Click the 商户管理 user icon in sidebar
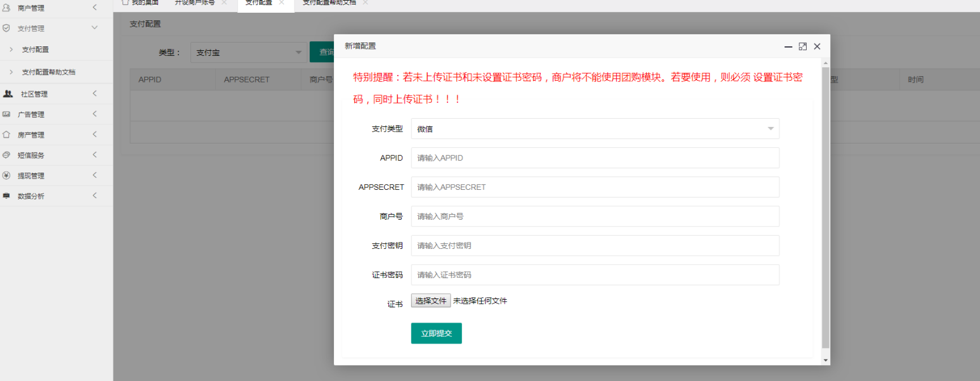 click(6, 8)
